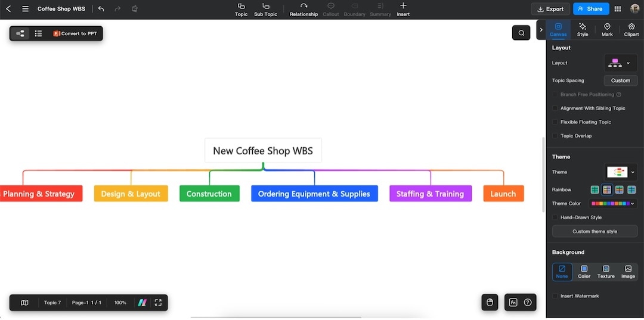The image size is (644, 320).
Task: Open the help question mark icon
Action: (x=528, y=302)
